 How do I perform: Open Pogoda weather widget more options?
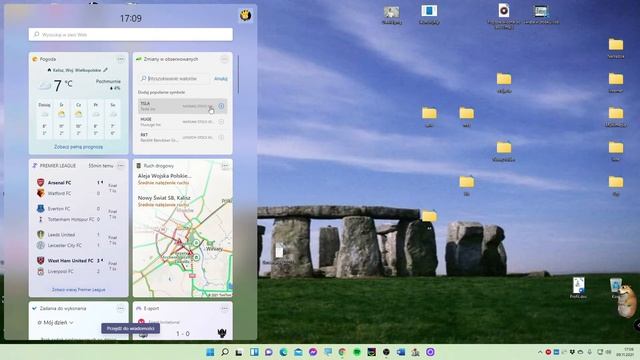120,59
